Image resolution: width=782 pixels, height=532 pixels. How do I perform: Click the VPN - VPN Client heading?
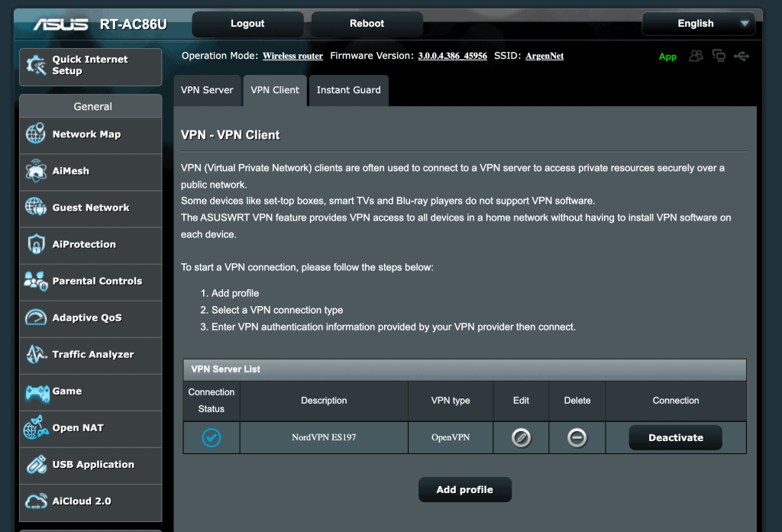(231, 135)
